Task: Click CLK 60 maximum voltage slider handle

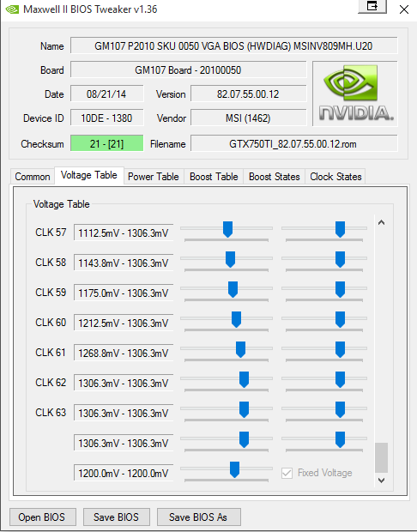Action: [x=340, y=319]
